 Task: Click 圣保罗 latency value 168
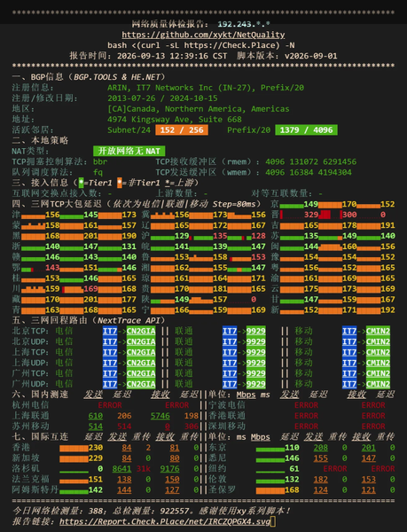(292, 490)
